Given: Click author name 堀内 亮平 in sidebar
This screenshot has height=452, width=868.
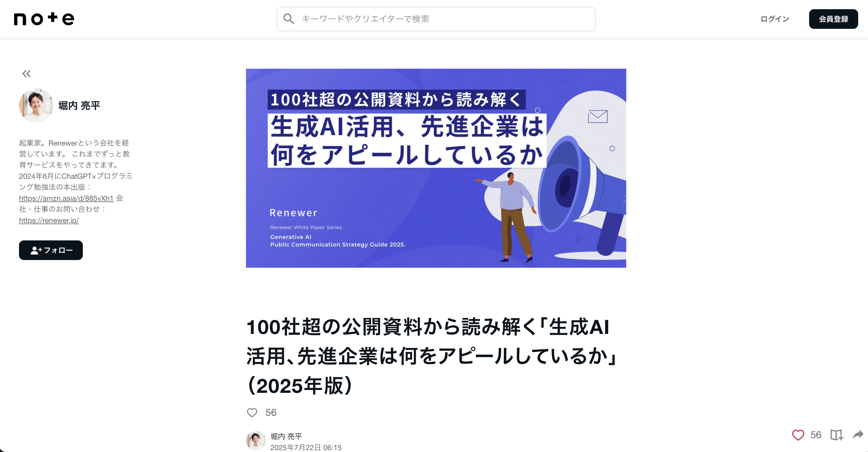Looking at the screenshot, I should 79,105.
